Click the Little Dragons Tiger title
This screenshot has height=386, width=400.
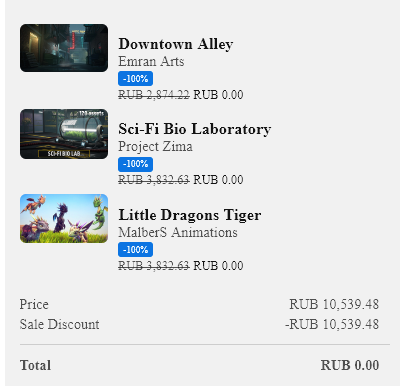[x=190, y=215]
